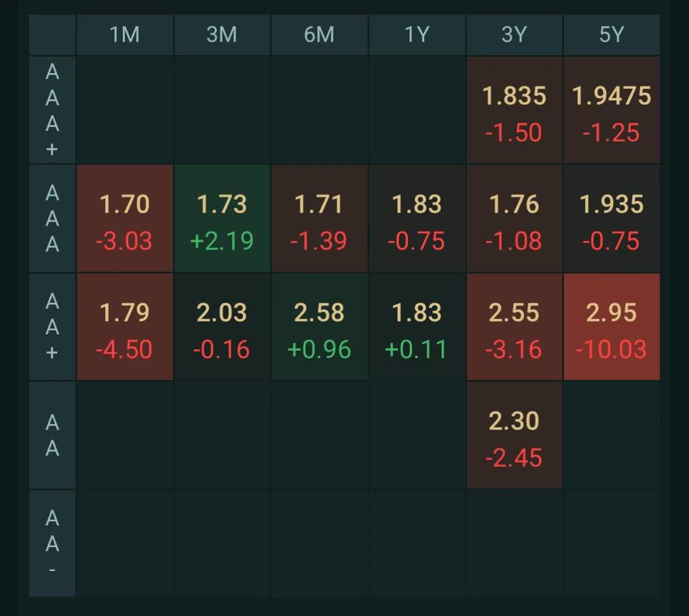This screenshot has width=689, height=616.
Task: Open green AAA 3M cell with +2.19
Action: (222, 219)
